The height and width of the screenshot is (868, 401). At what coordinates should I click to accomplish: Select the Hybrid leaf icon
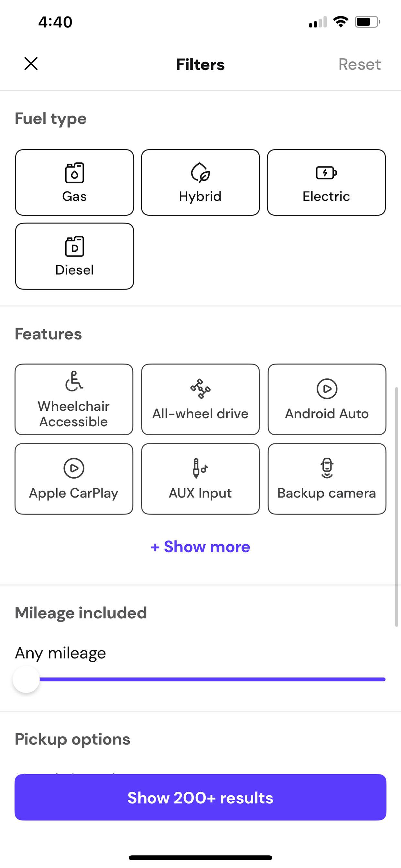tap(200, 173)
